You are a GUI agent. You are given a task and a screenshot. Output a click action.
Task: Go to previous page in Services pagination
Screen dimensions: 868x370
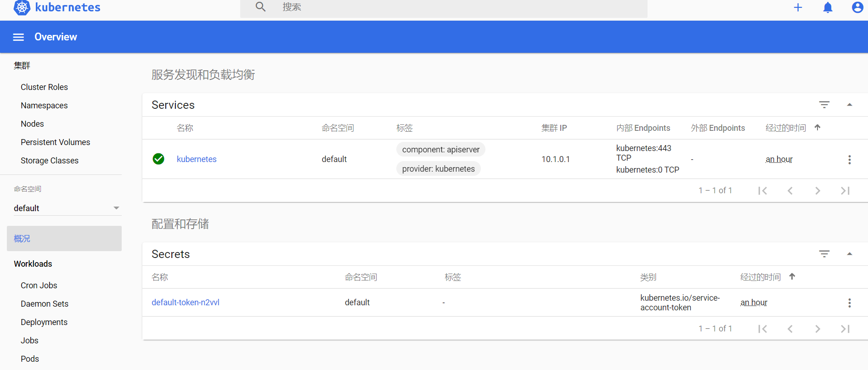[x=790, y=191]
